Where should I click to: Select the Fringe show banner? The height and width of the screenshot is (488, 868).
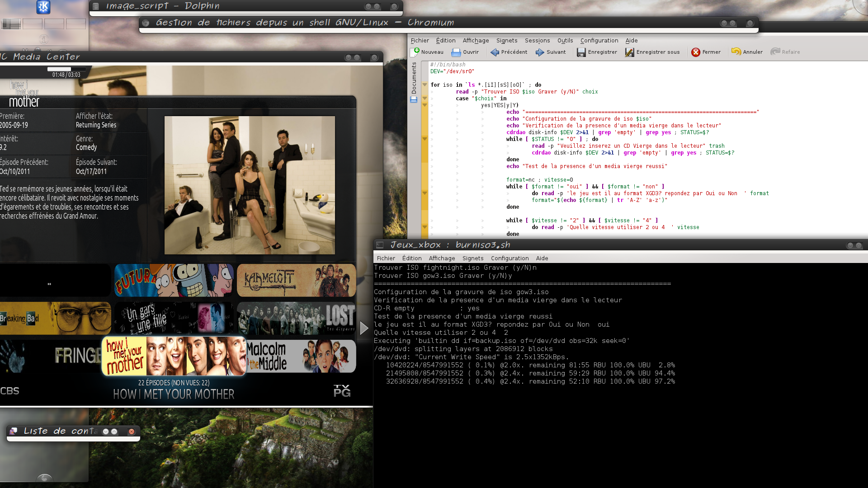point(51,357)
